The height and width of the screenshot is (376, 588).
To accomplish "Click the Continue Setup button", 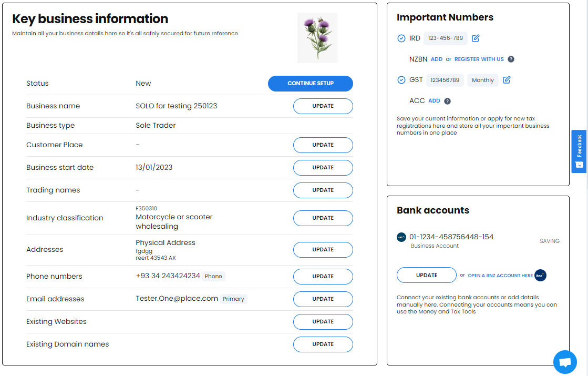I will tap(311, 84).
